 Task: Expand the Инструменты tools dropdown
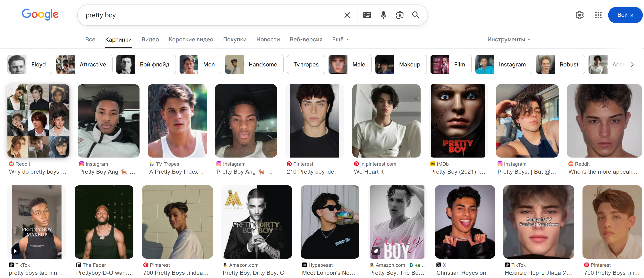pos(509,40)
